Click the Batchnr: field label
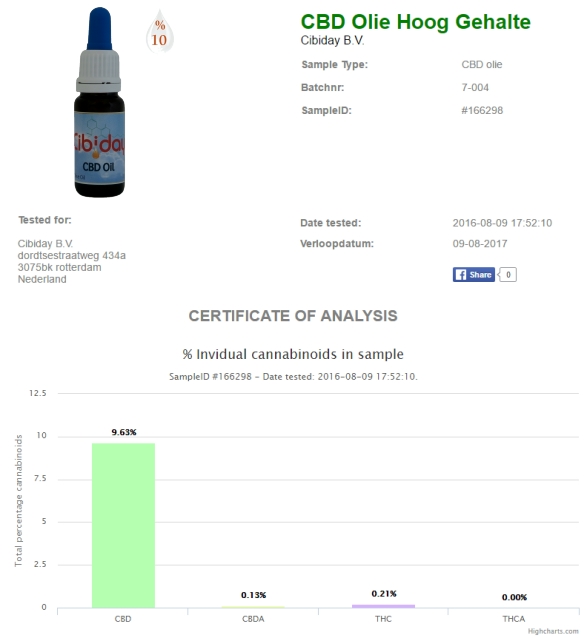 pos(323,87)
